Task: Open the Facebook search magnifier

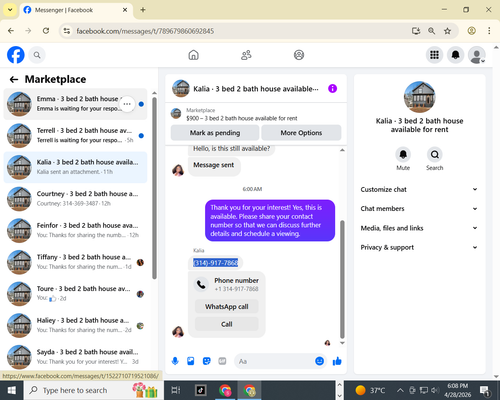Action: tap(37, 55)
